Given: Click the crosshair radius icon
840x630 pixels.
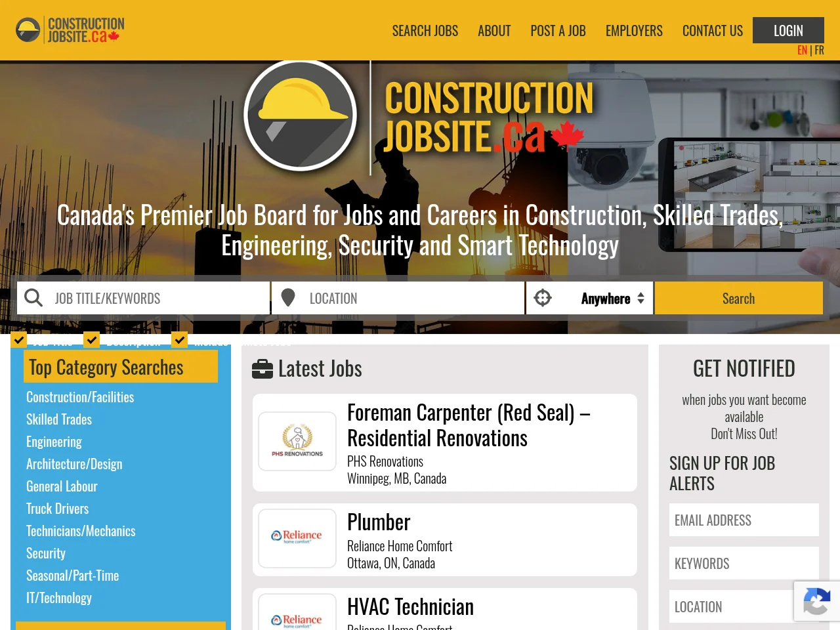Looking at the screenshot, I should pos(543,298).
